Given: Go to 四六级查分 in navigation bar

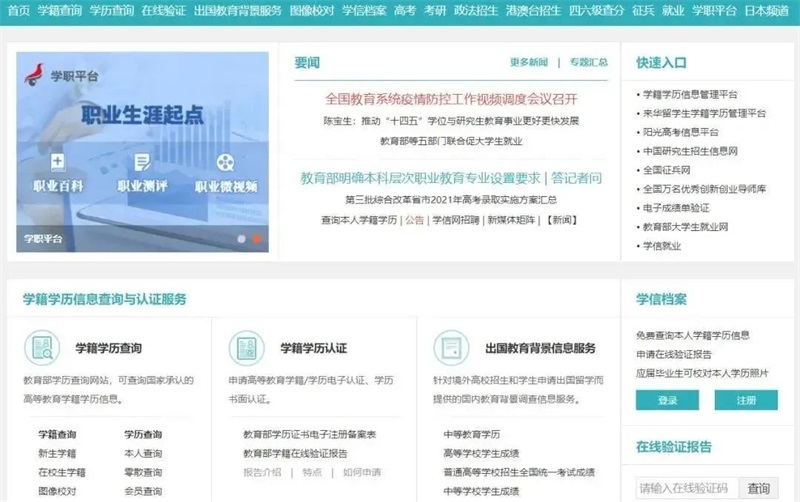Looking at the screenshot, I should click(592, 10).
